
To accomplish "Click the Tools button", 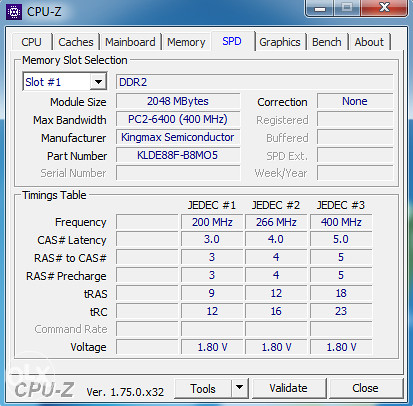I will click(203, 388).
